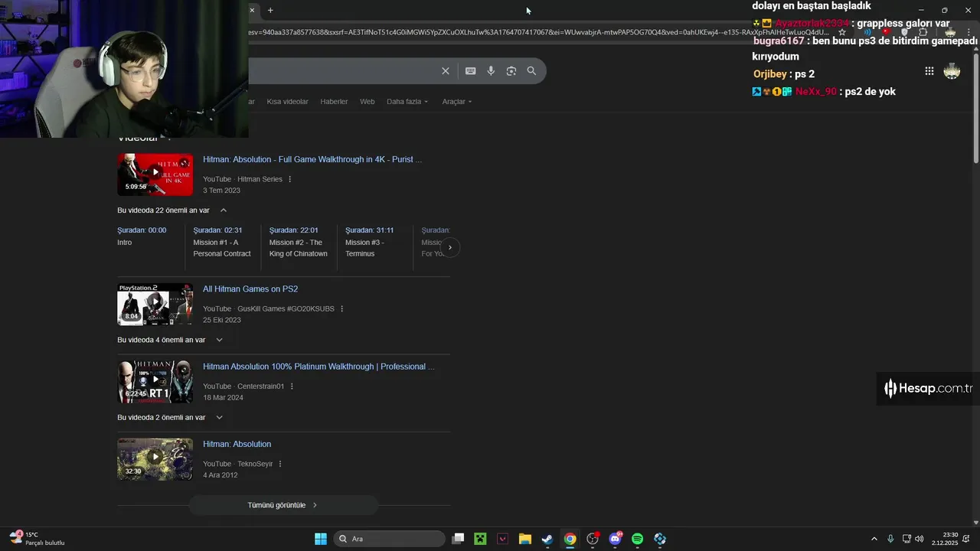980x551 pixels.
Task: Switch to the Haberler tab
Action: coord(334,102)
